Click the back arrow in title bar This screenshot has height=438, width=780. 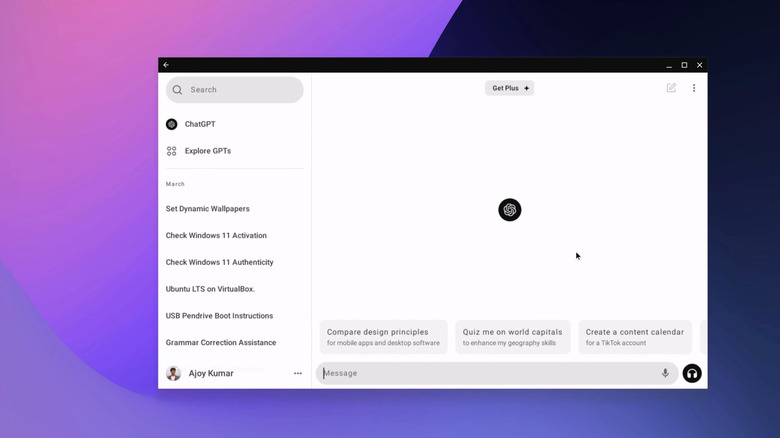pyautogui.click(x=166, y=65)
